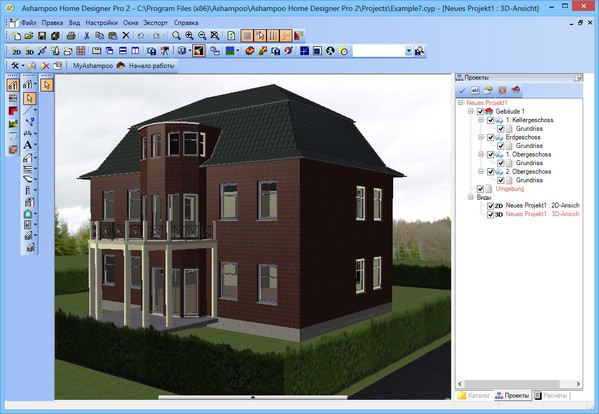Image resolution: width=599 pixels, height=414 pixels.
Task: Save project with the floppy disk icon
Action: pyautogui.click(x=42, y=36)
